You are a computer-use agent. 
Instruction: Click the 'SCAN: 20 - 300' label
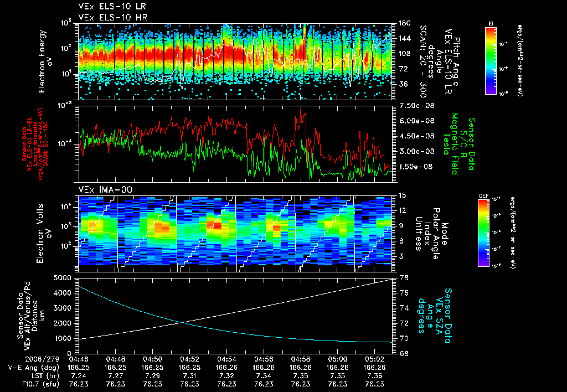click(x=423, y=61)
